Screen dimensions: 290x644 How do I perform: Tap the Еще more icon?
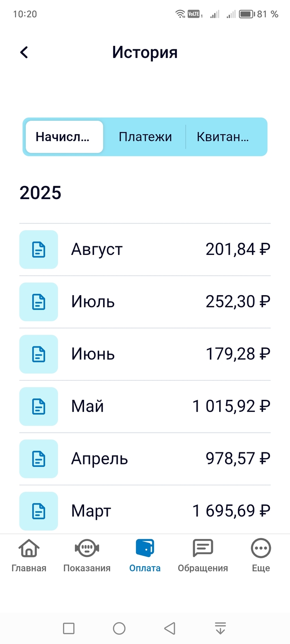[261, 548]
